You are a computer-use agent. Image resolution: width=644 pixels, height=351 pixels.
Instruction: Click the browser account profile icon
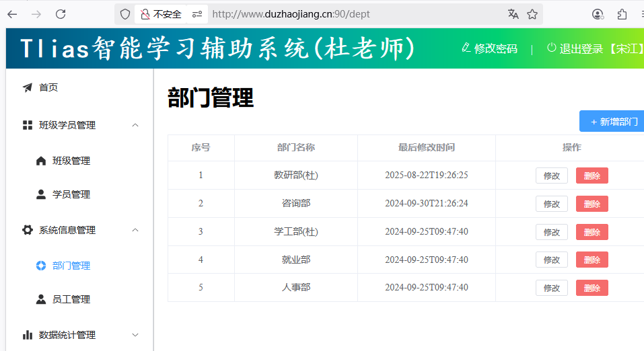click(x=598, y=14)
